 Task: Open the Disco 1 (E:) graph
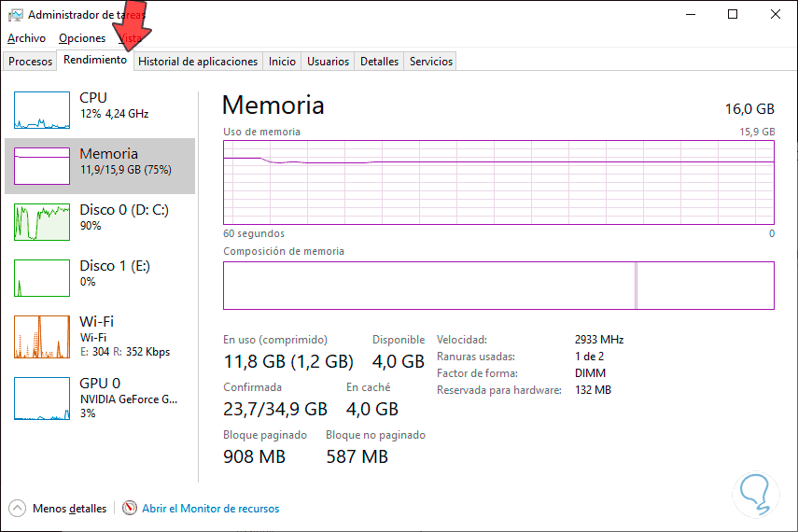tap(42, 278)
